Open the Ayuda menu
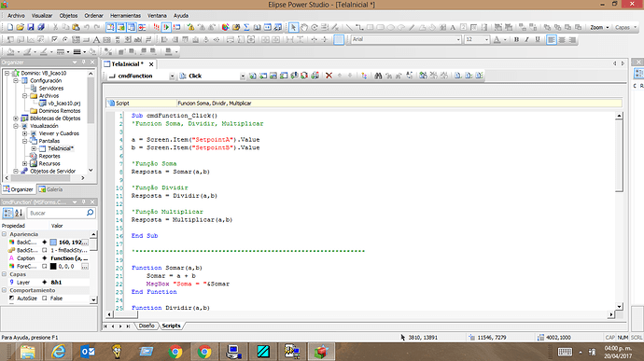This screenshot has width=644, height=361. (181, 16)
